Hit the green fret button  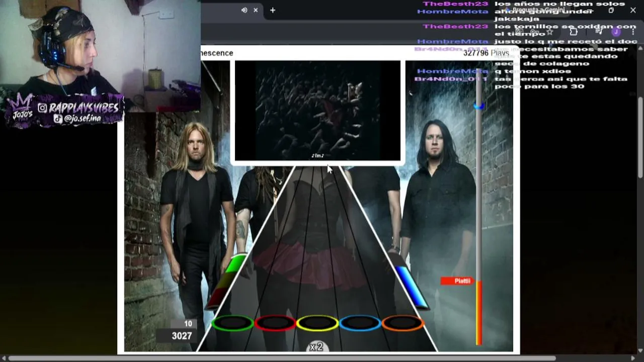[232, 323]
